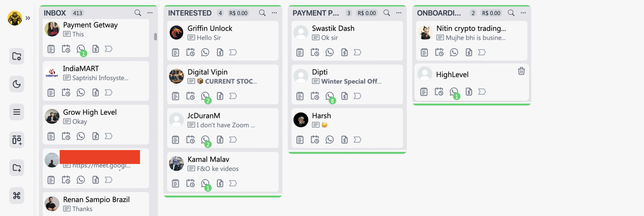Open the hamburger list menu in sidebar

point(17,112)
